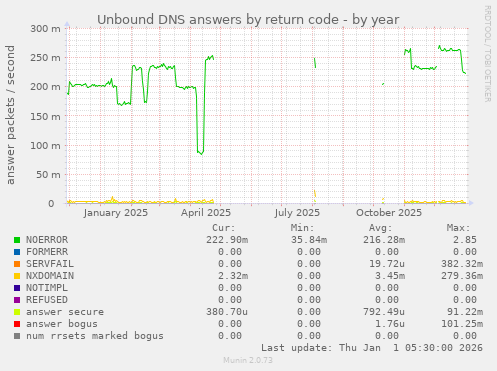Click NXDOMAIN maximum value 279.36m
This screenshot has height=371, width=497.
[x=462, y=276]
